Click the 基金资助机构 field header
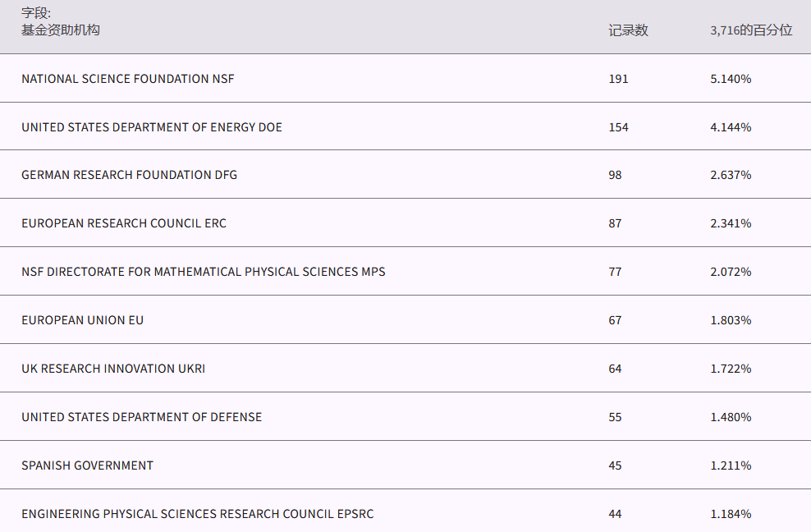The height and width of the screenshot is (532, 811). (x=61, y=30)
